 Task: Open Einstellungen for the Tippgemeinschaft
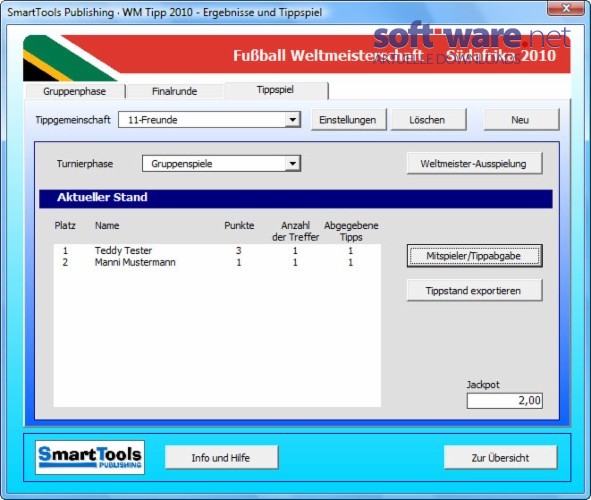coord(348,120)
